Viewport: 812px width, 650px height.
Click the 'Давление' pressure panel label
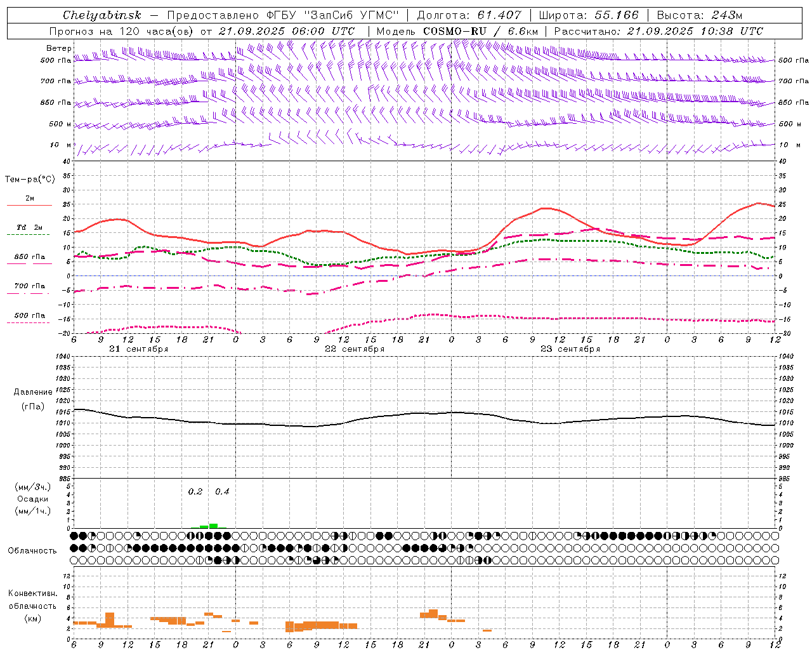click(33, 392)
